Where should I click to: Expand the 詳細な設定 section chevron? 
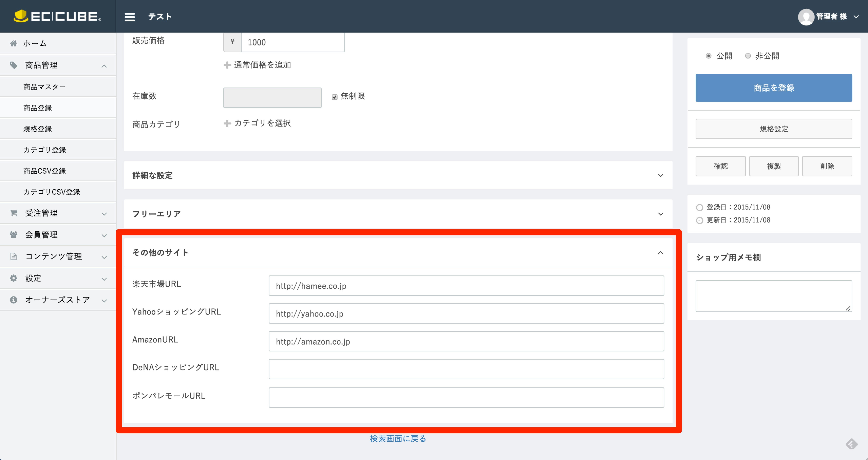click(661, 175)
